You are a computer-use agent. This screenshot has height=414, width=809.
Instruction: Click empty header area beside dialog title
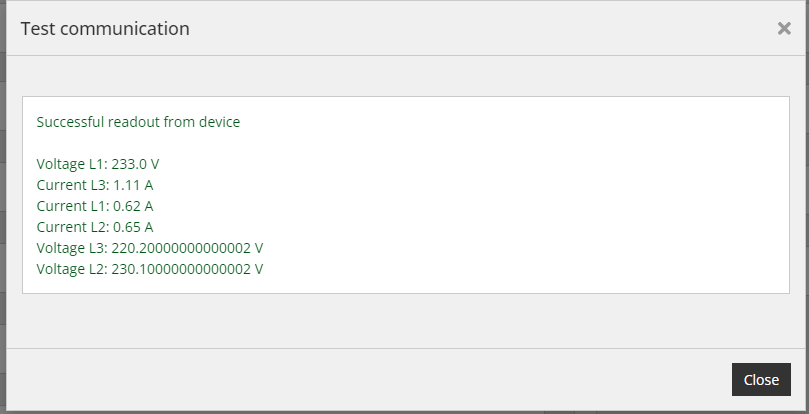[x=464, y=28]
